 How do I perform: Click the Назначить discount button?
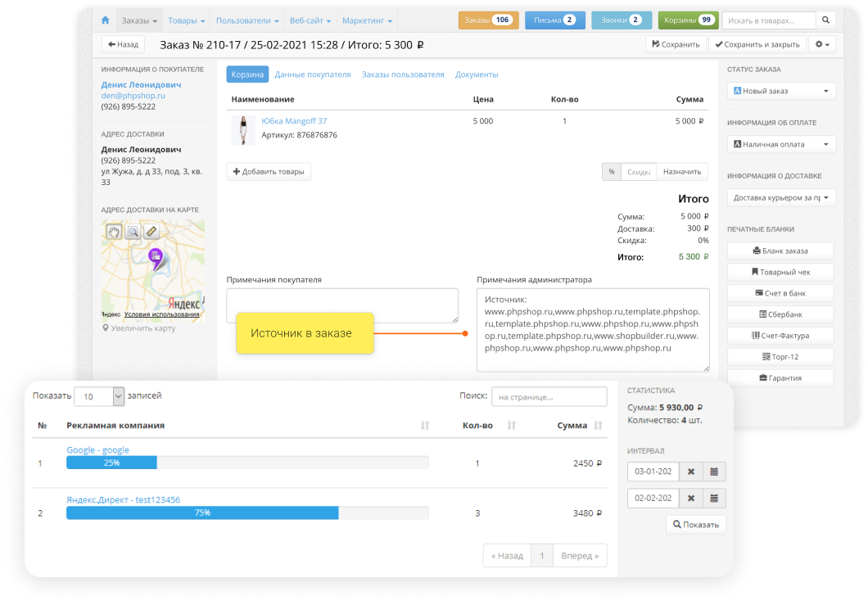(x=682, y=172)
